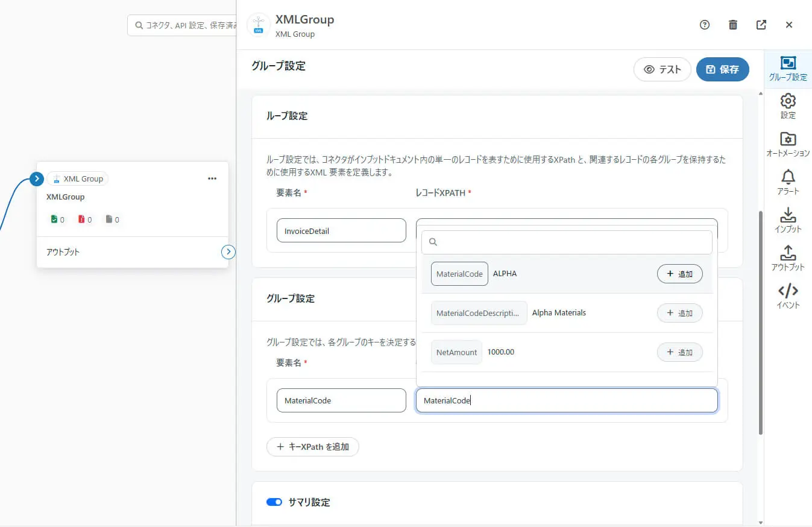Select the MaterialCode suggestion chip
Viewport: 812px width, 527px height.
pyautogui.click(x=459, y=274)
